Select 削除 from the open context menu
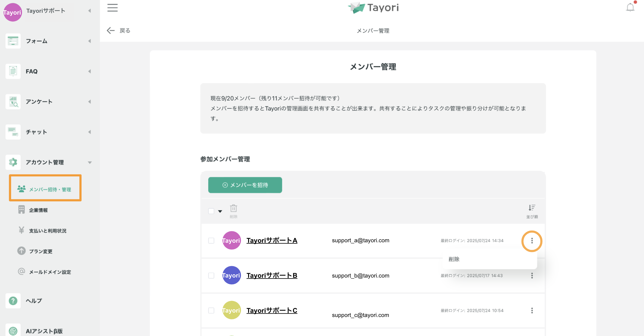 (454, 259)
